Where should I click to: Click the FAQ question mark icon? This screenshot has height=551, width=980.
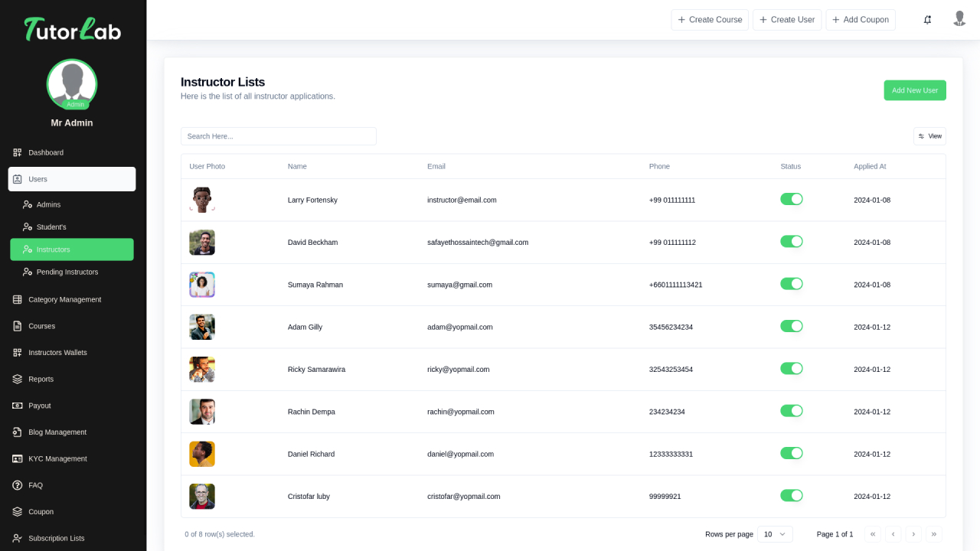(18, 485)
